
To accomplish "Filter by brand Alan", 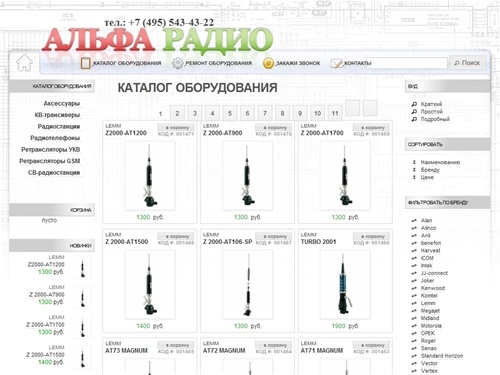I will click(x=426, y=220).
